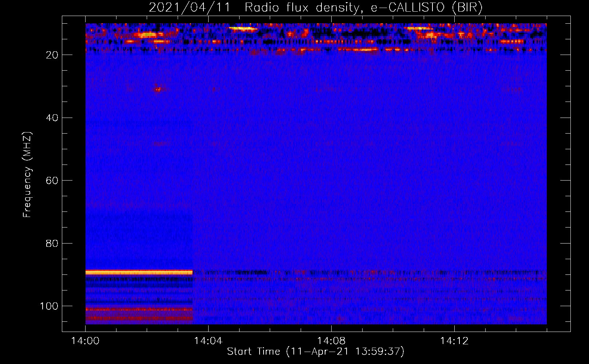Click the plot title "2021/04/11 Radio flux density, e-CALLISTO (BIR)"

pos(316,8)
